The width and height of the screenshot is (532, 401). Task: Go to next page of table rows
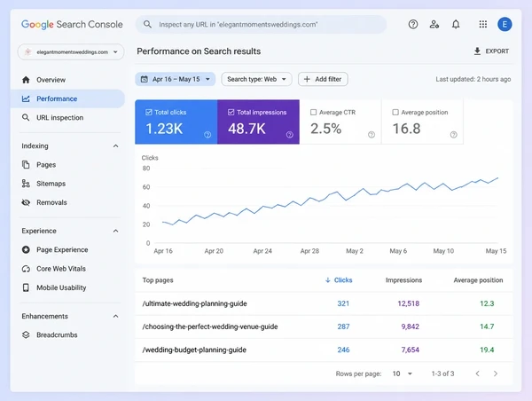coord(496,373)
